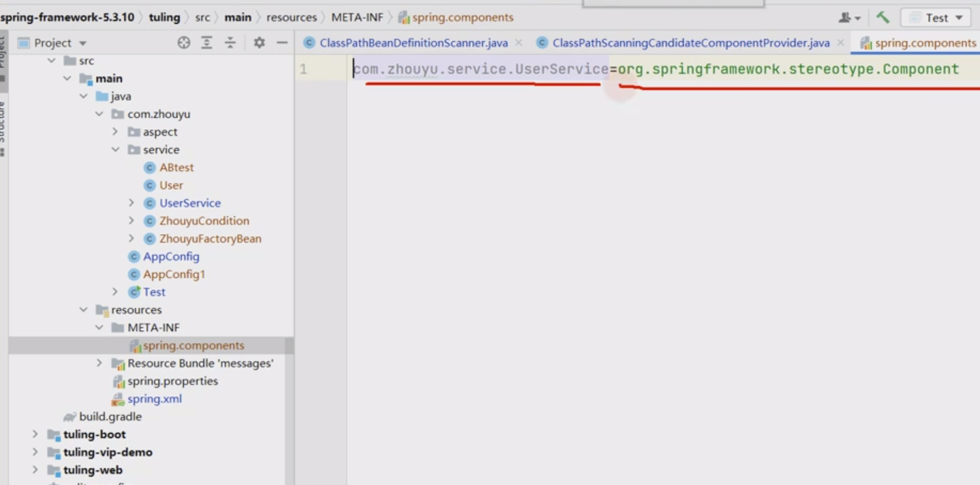Expand the ZhouyuCondition class node
980x485 pixels.
[131, 221]
